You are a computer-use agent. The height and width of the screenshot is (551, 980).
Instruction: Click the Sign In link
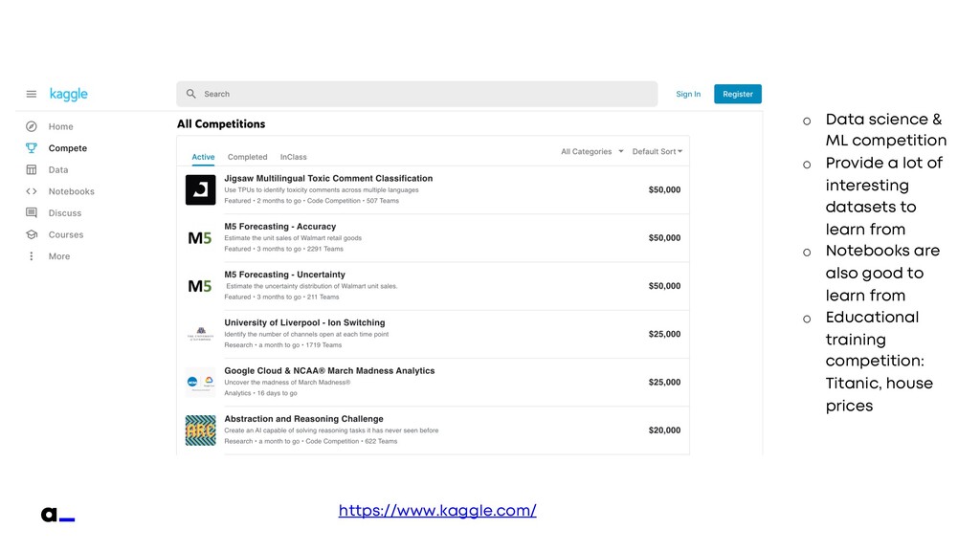pyautogui.click(x=688, y=95)
